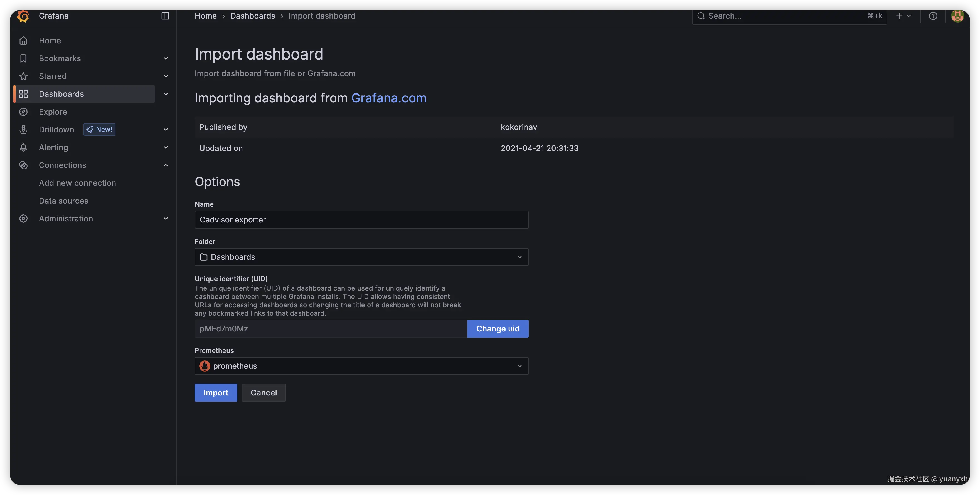Click the Prometheus flame icon in the selector
Image resolution: width=980 pixels, height=495 pixels.
(x=205, y=366)
